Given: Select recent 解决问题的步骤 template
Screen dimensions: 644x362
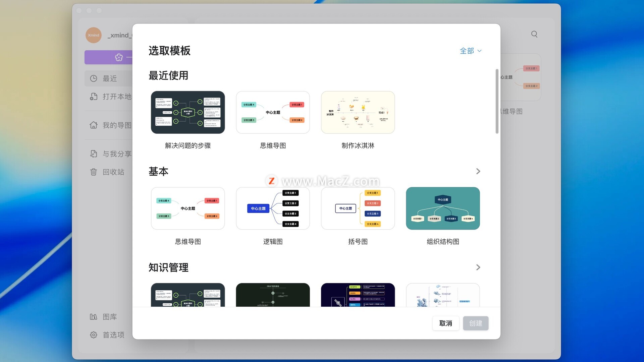Looking at the screenshot, I should pos(188,113).
